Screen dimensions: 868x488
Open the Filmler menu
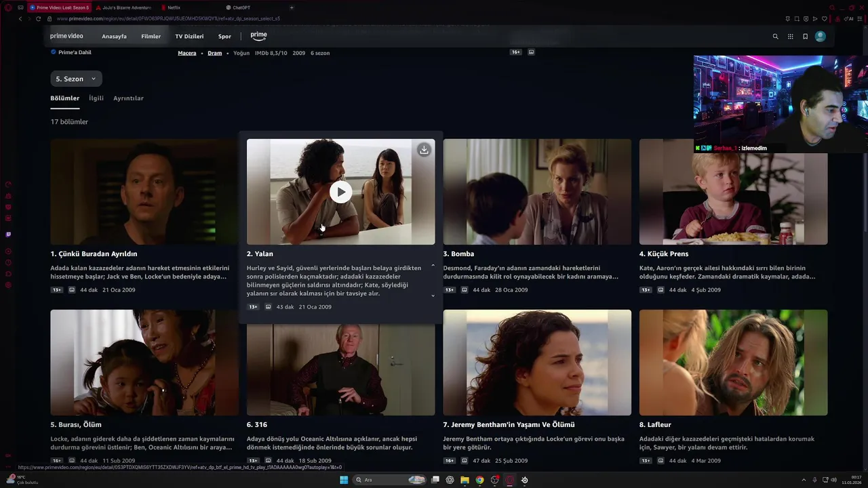click(x=151, y=37)
